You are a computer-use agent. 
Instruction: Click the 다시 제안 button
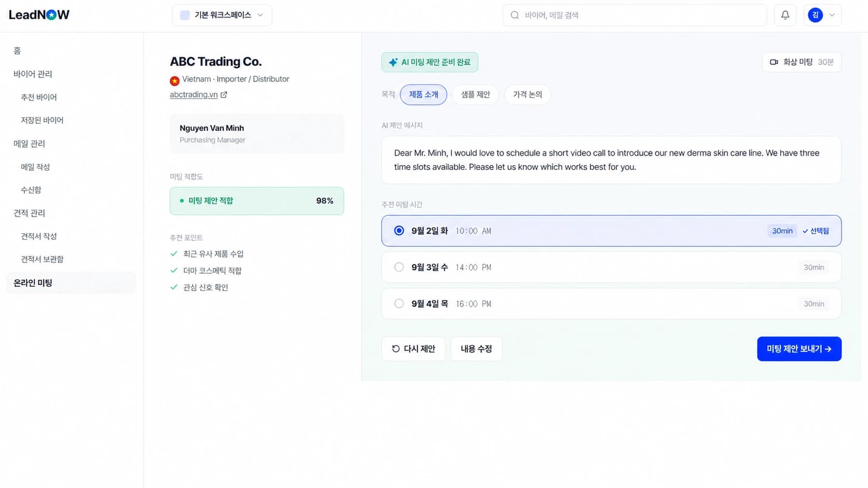(413, 349)
